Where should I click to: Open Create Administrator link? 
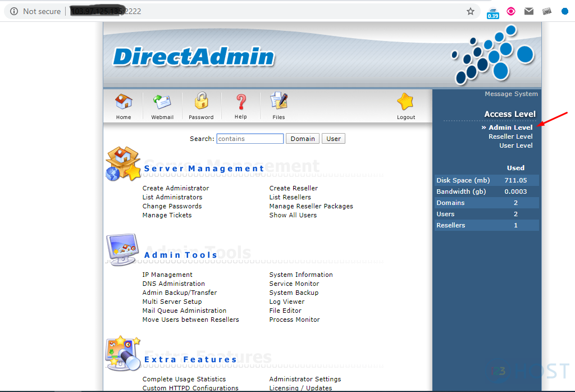pos(176,188)
